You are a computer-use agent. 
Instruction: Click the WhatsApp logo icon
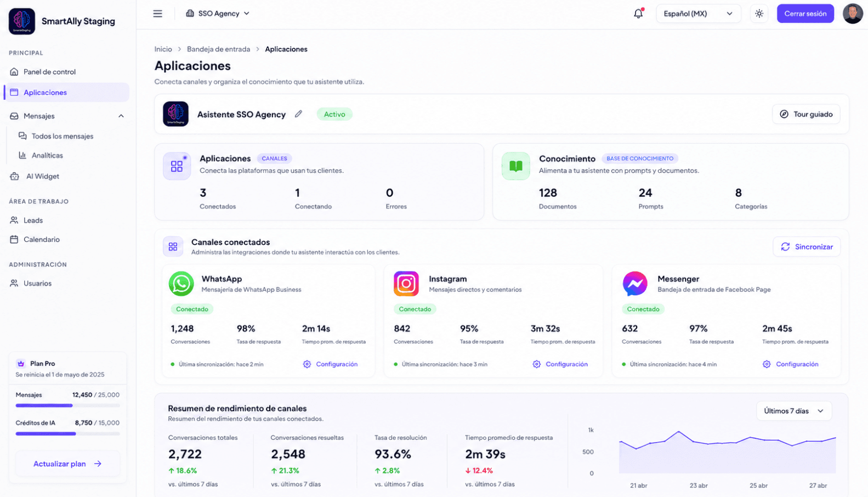181,284
